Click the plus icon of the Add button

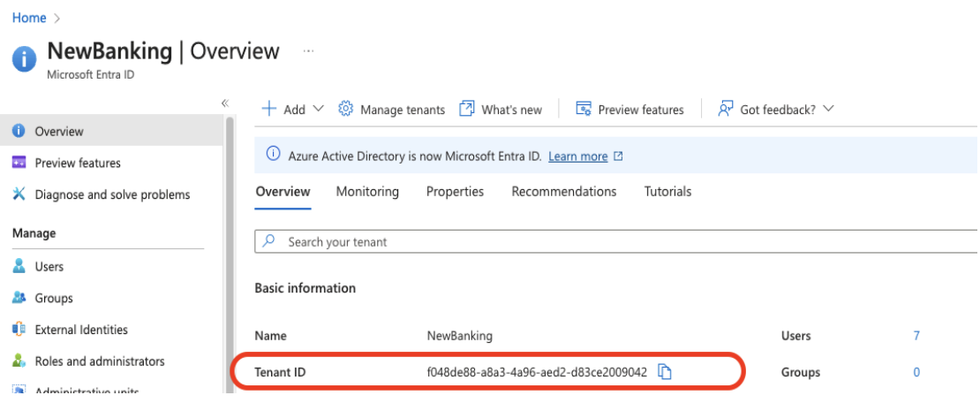click(268, 109)
